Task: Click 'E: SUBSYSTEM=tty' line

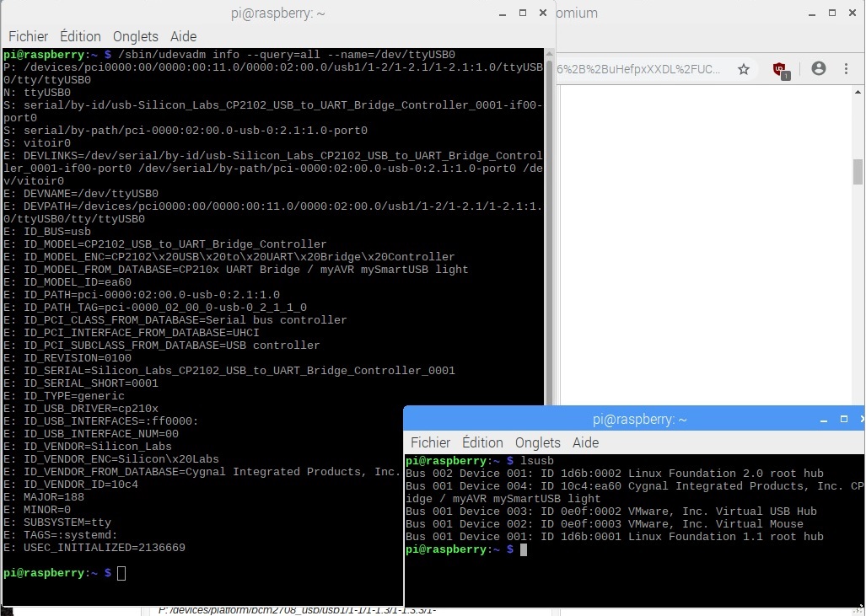Action: pos(57,522)
